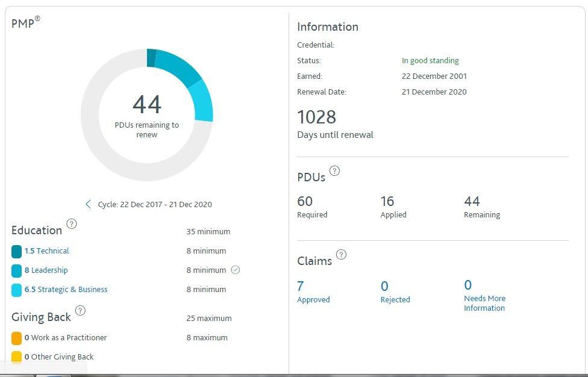
Task: Click the '21 December 2020' renewal date
Action: coord(434,92)
